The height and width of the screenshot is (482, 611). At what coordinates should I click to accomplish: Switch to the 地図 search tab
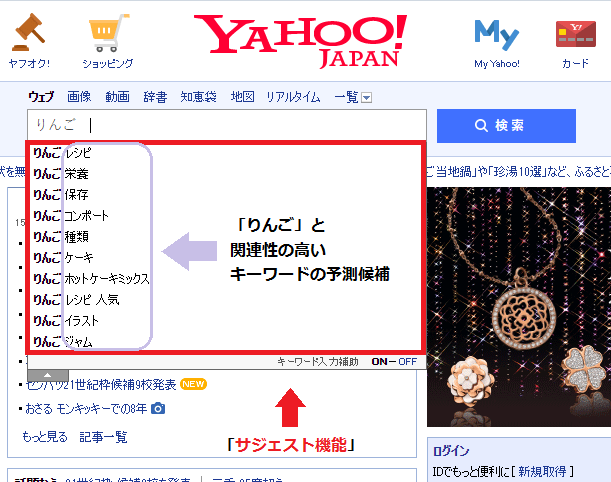(x=242, y=96)
